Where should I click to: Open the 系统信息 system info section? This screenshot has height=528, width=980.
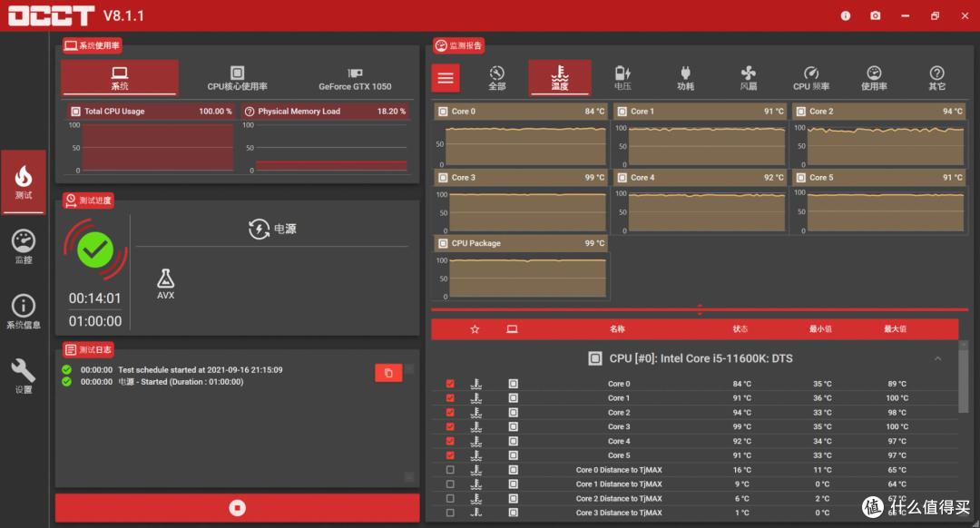[x=23, y=311]
